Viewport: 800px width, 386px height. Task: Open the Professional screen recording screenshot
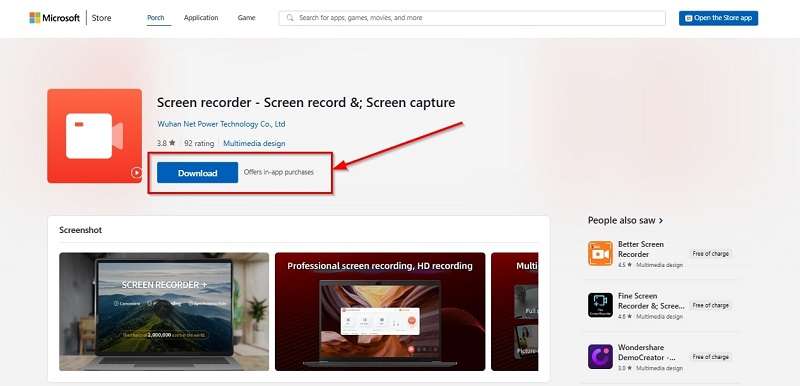tap(380, 312)
